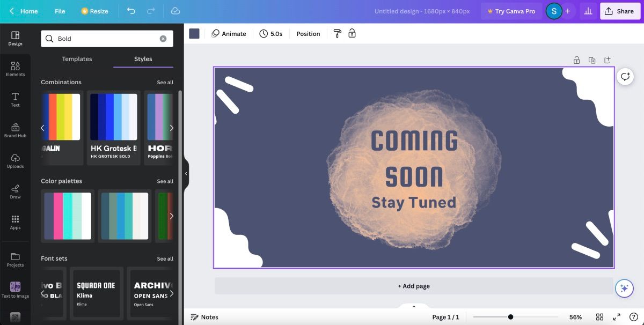The width and height of the screenshot is (644, 325).
Task: Lock the page with the lock icon
Action: pos(576,60)
